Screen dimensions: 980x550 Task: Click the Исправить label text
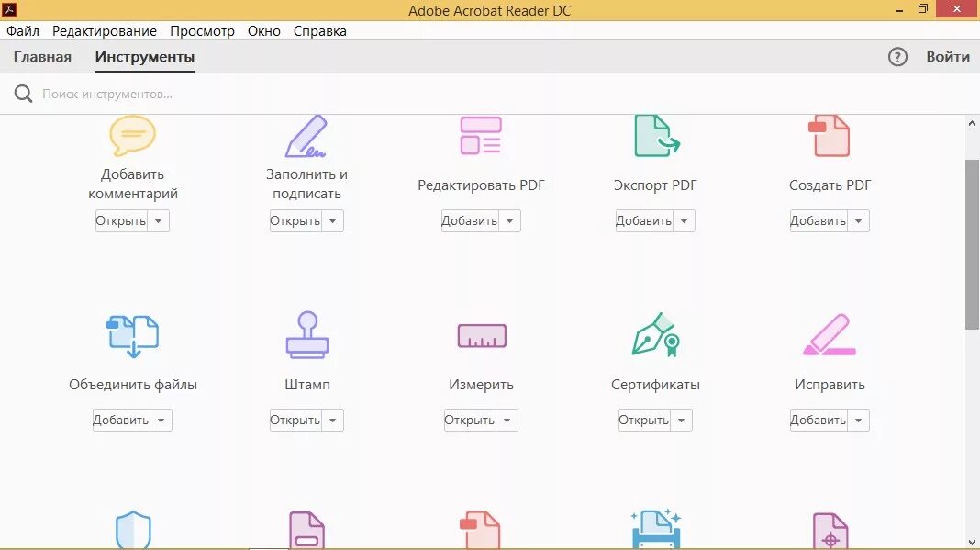point(830,384)
